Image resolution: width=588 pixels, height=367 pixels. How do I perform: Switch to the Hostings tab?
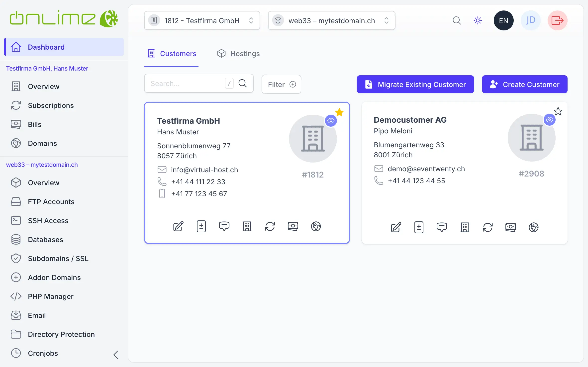click(x=238, y=54)
